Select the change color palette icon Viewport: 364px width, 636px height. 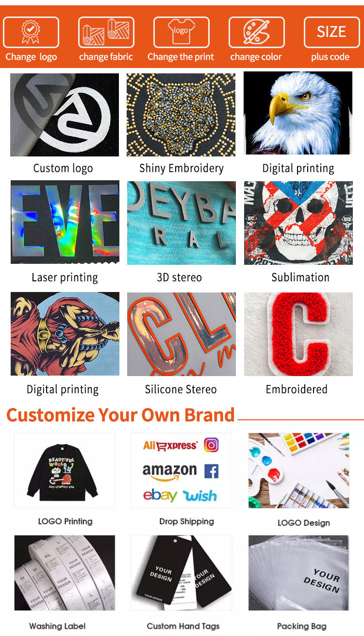pos(256,32)
